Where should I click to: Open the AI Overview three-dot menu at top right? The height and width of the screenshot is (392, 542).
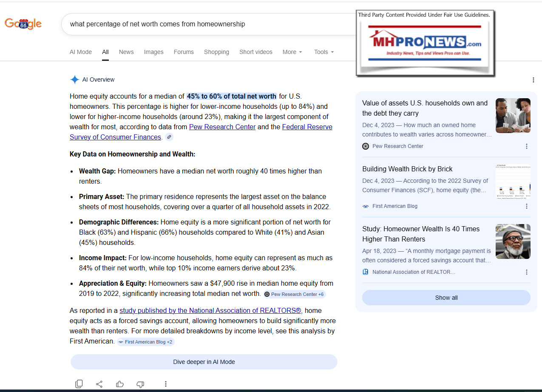pos(533,80)
